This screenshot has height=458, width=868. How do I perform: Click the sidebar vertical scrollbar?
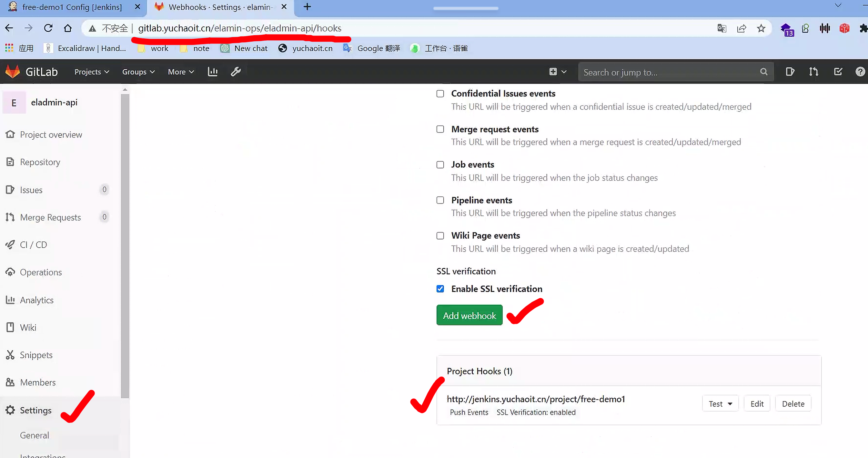[x=125, y=246]
